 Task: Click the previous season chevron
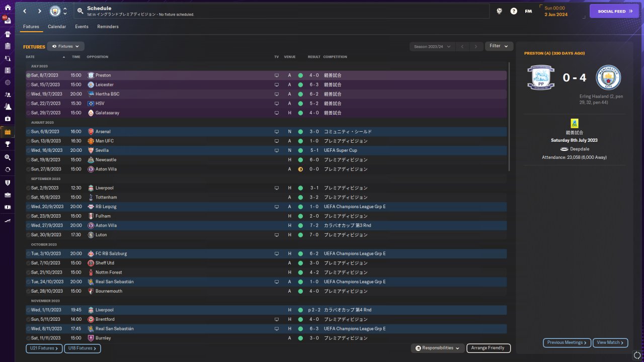(462, 46)
